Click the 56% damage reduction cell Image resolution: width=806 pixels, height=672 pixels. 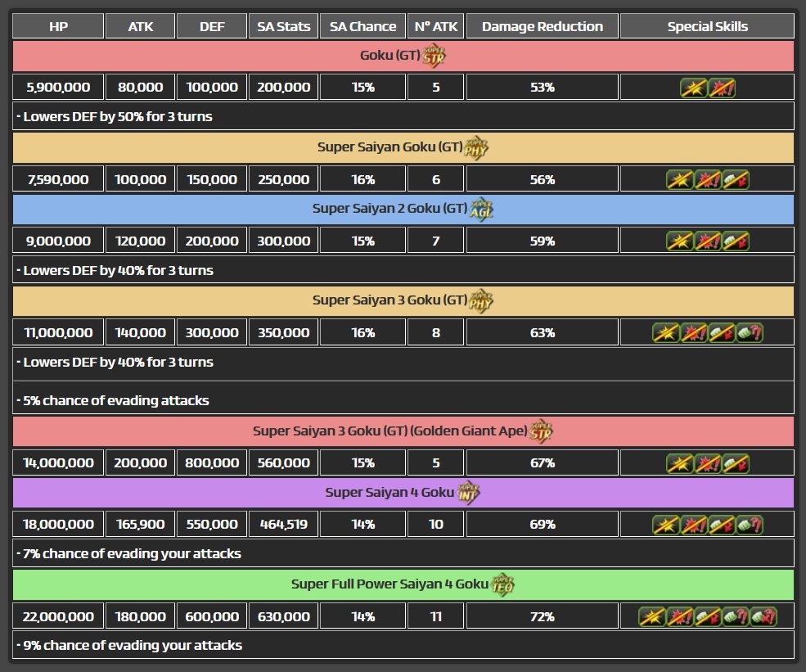coord(543,179)
